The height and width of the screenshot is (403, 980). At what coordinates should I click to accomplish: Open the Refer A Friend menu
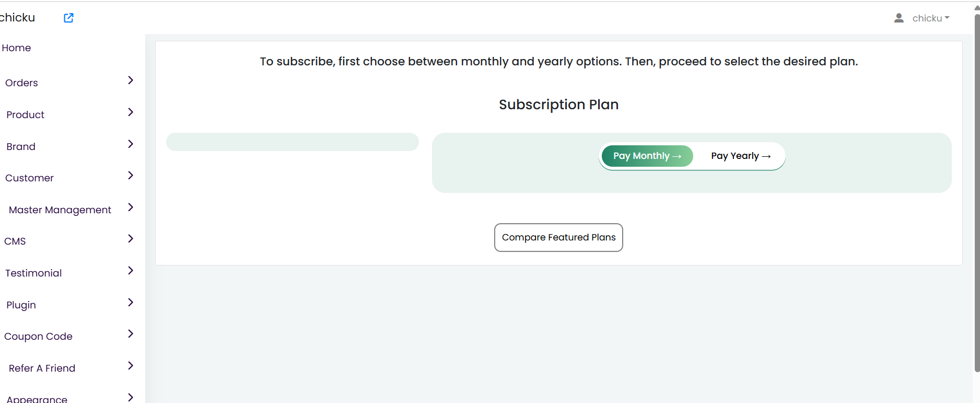[42, 368]
